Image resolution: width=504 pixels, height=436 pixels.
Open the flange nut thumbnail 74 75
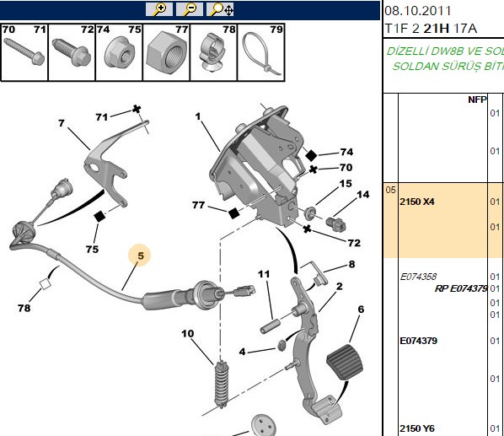pyautogui.click(x=119, y=52)
